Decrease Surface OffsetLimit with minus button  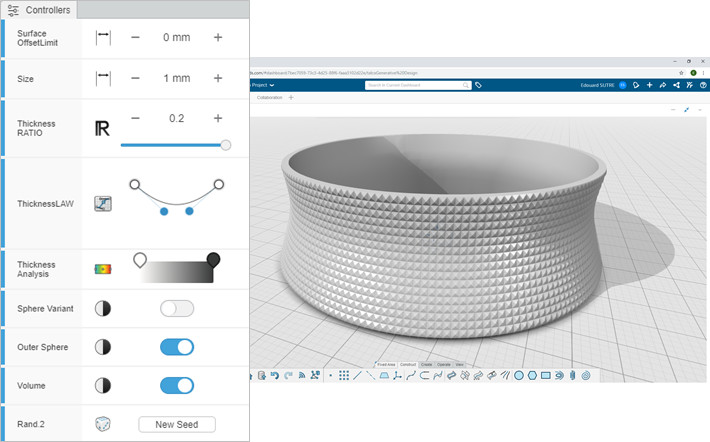(x=136, y=37)
